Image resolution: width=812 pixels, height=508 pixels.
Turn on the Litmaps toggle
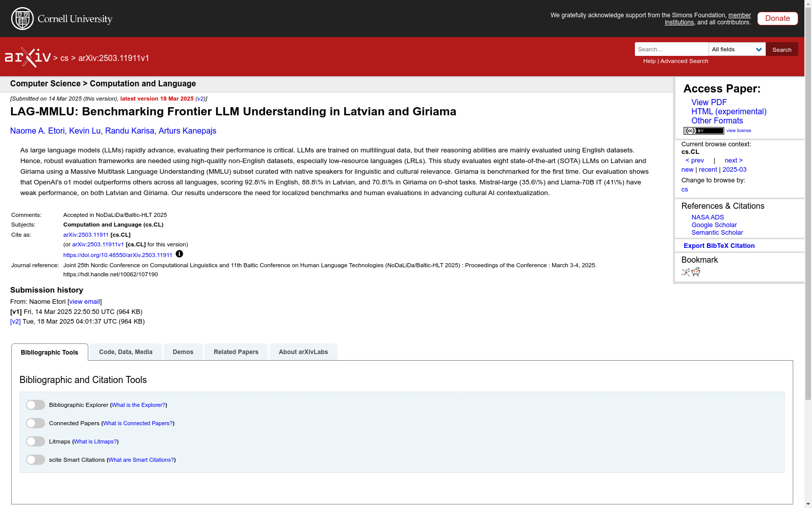(36, 441)
